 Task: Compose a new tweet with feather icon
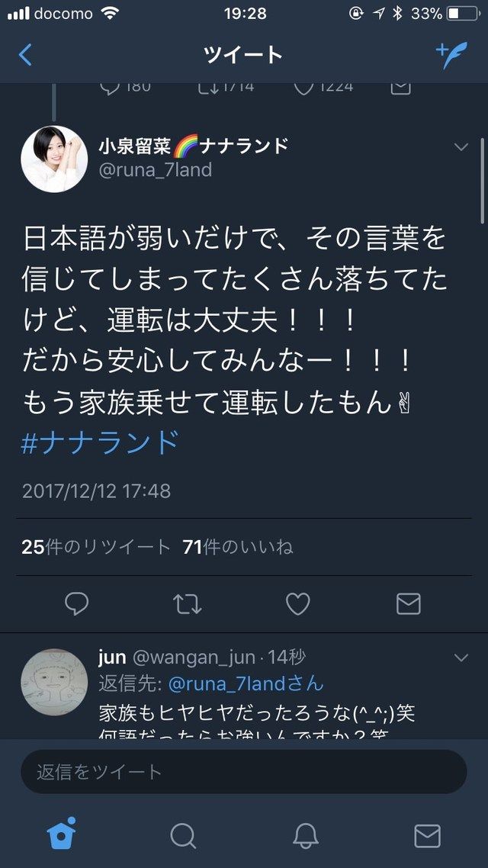click(451, 55)
